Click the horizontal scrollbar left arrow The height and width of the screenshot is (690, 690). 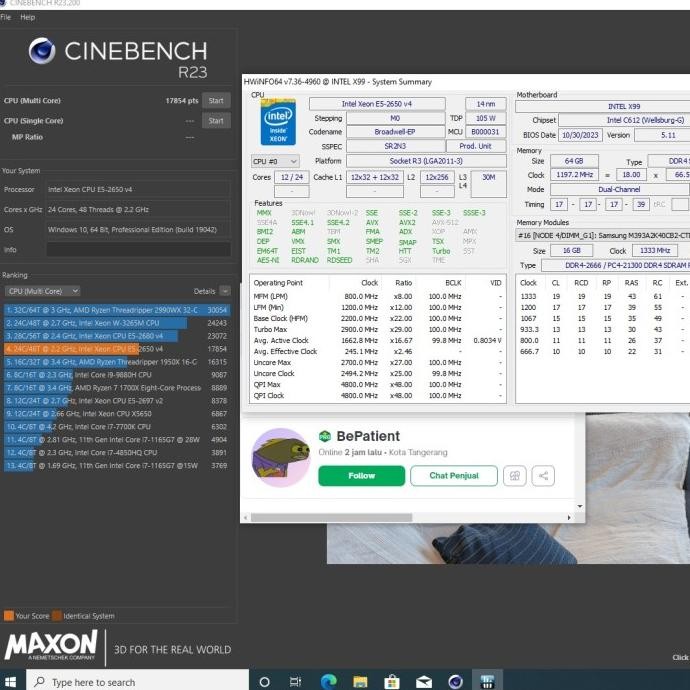point(246,518)
